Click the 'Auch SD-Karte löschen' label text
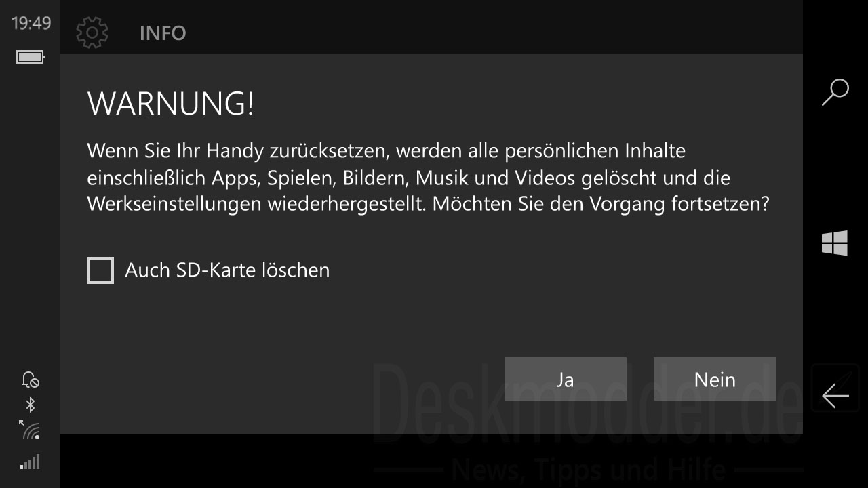The height and width of the screenshot is (488, 868). [227, 270]
